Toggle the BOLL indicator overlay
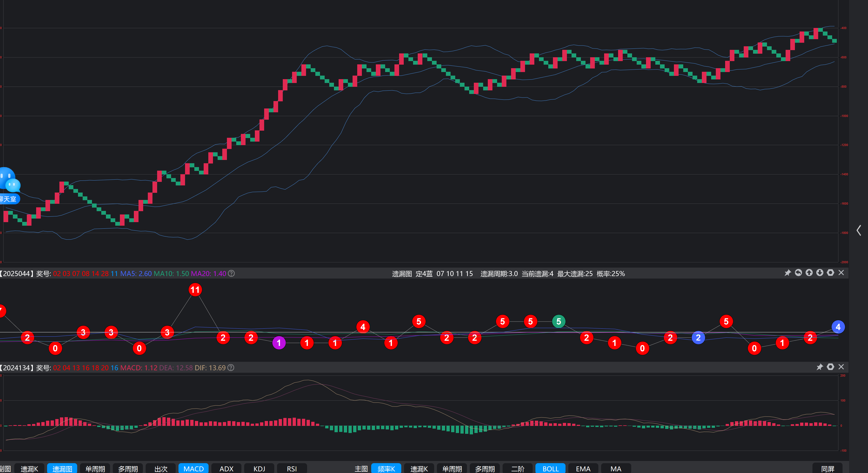The width and height of the screenshot is (868, 473). coord(550,468)
